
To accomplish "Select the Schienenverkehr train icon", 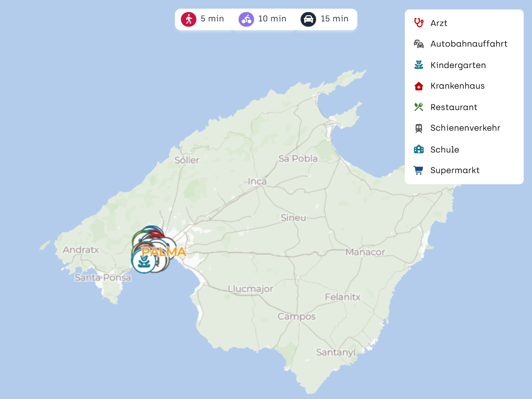I will (x=419, y=128).
